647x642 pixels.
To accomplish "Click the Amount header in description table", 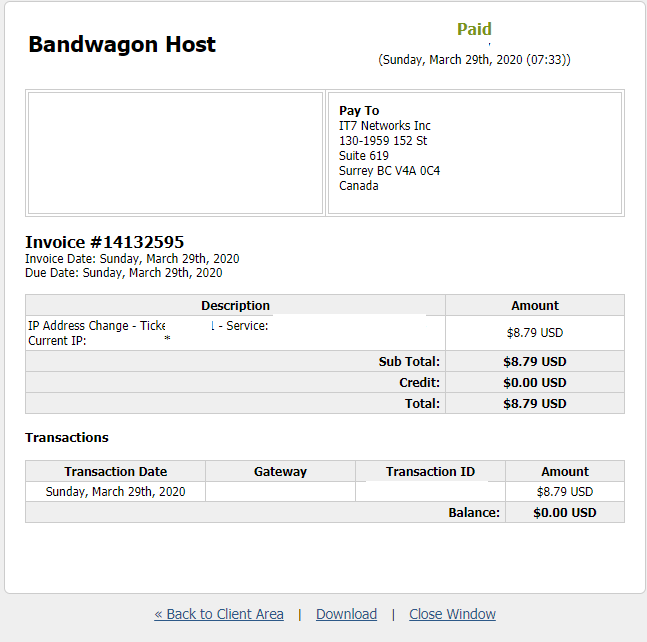I will click(535, 306).
